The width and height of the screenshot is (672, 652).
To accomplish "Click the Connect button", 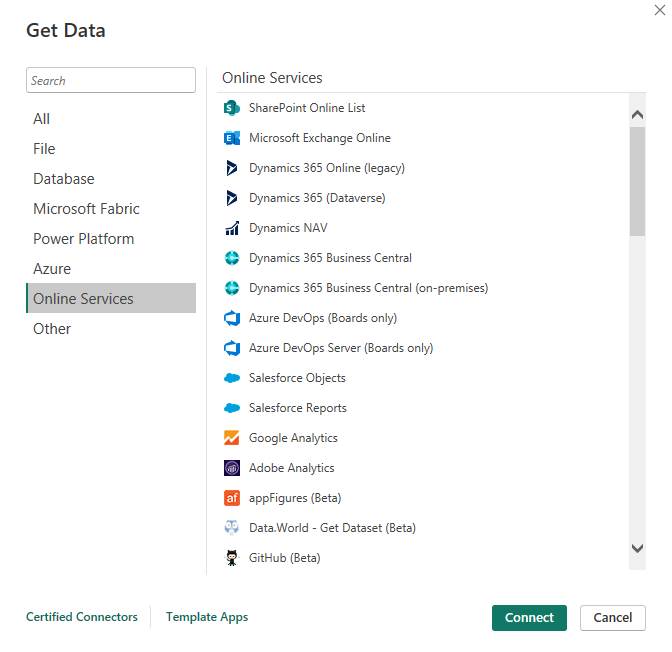I will [529, 618].
